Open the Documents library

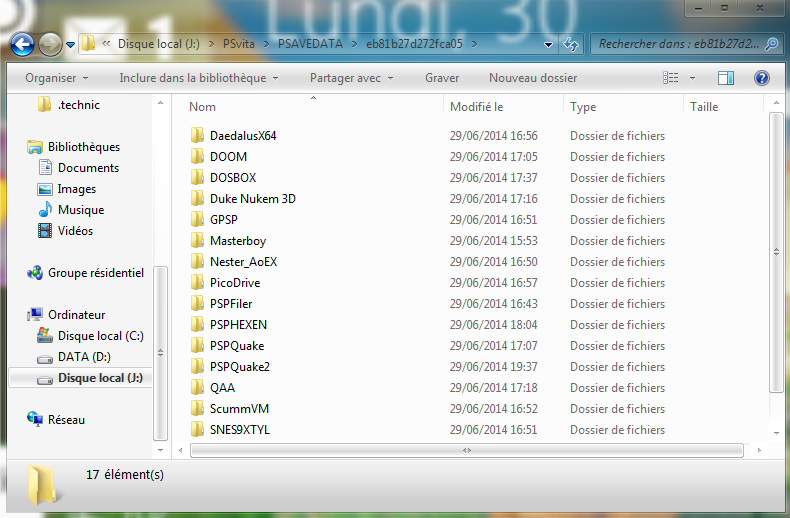pyautogui.click(x=79, y=167)
